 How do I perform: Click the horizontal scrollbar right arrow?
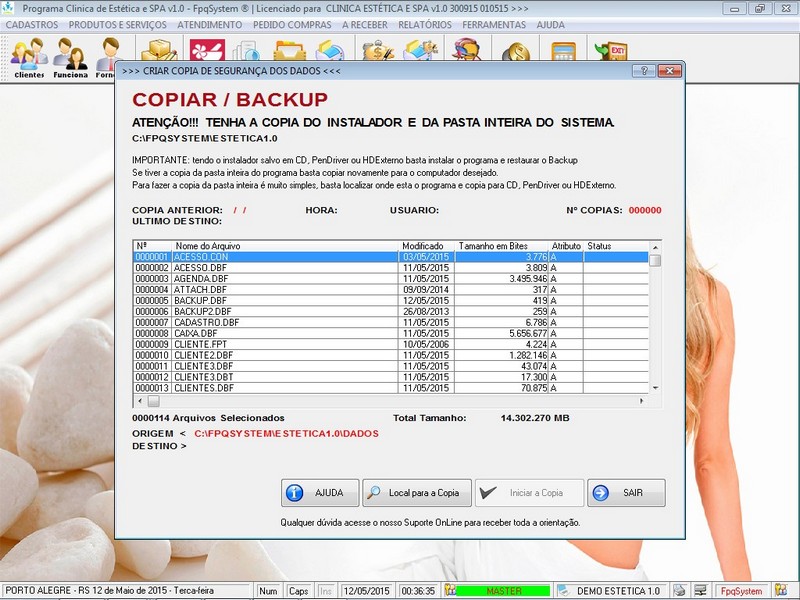(x=642, y=401)
